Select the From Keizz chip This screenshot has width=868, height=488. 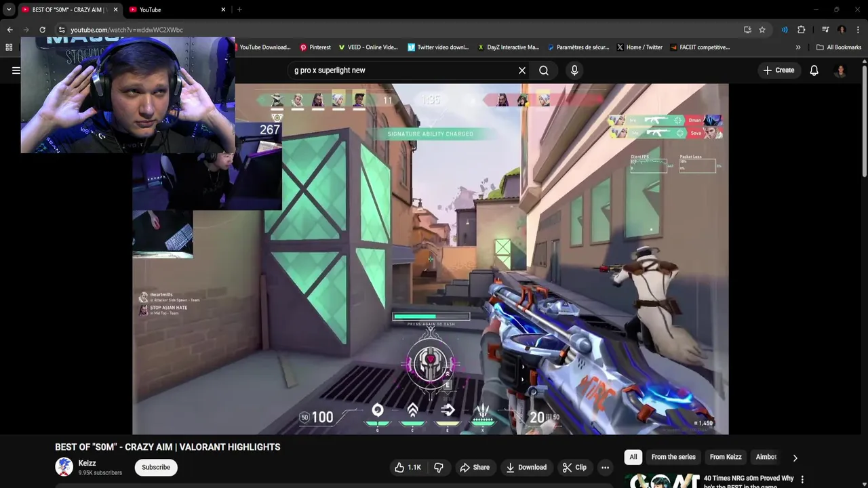726,457
